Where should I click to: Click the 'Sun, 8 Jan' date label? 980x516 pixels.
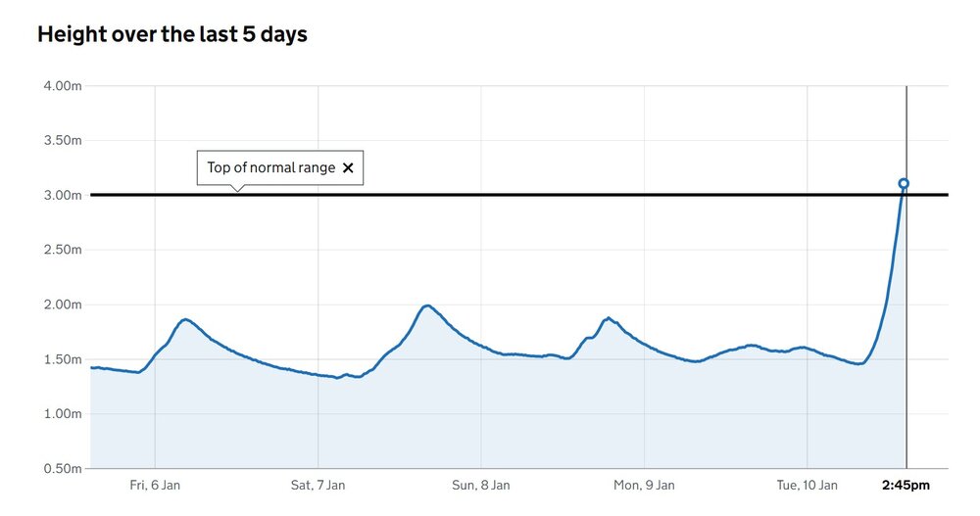[x=481, y=485]
